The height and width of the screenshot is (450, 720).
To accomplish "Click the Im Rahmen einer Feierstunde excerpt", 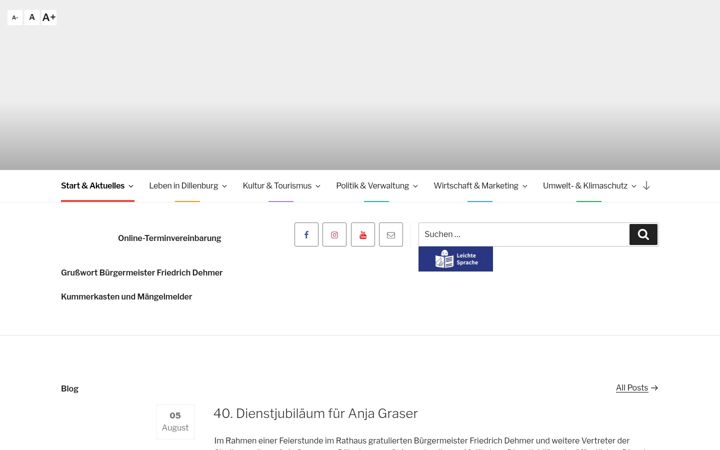I will point(422,441).
